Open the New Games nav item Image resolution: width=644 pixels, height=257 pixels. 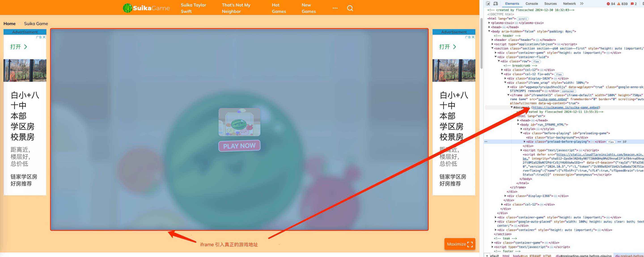tap(309, 8)
